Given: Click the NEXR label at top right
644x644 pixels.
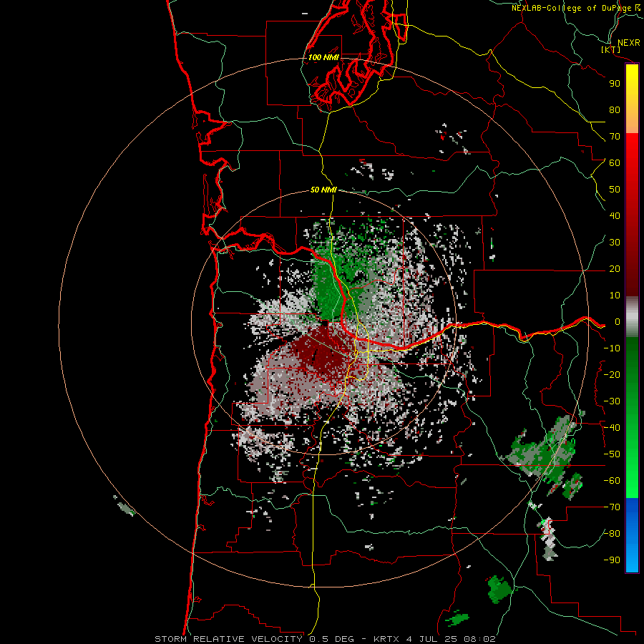Looking at the screenshot, I should pyautogui.click(x=628, y=43).
